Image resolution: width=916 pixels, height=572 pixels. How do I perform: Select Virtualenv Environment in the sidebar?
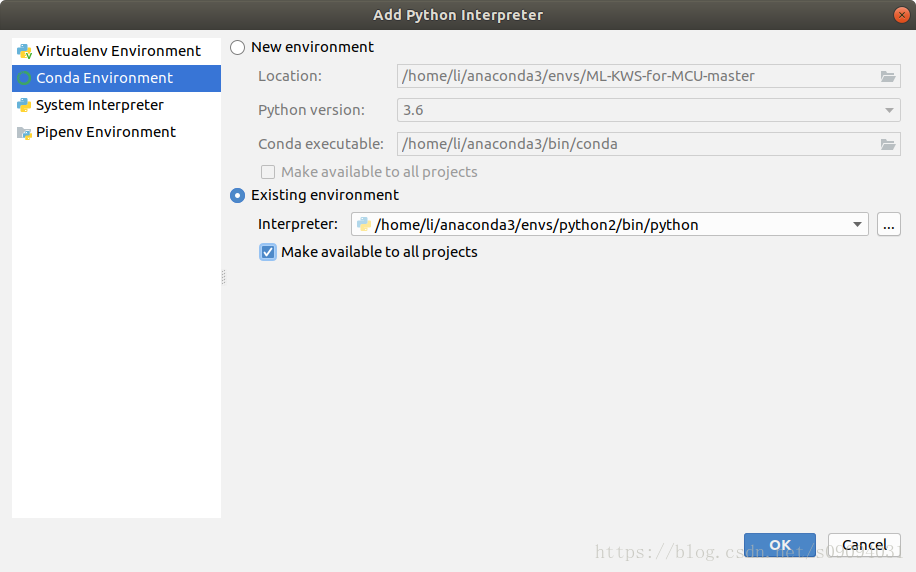[116, 51]
